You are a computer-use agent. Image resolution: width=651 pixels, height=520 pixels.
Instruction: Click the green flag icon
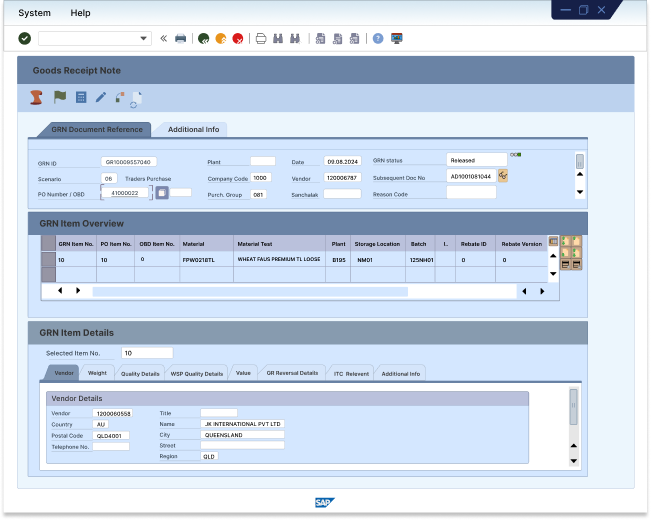pos(60,97)
